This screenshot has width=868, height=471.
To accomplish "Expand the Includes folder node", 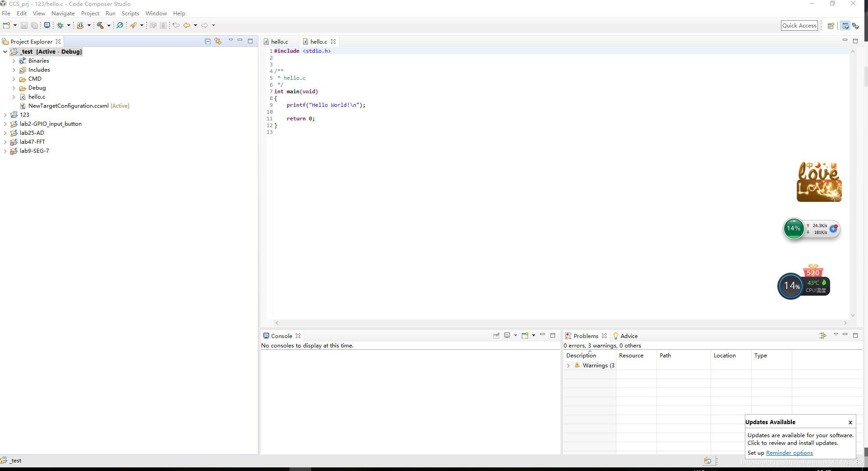I will click(x=14, y=70).
